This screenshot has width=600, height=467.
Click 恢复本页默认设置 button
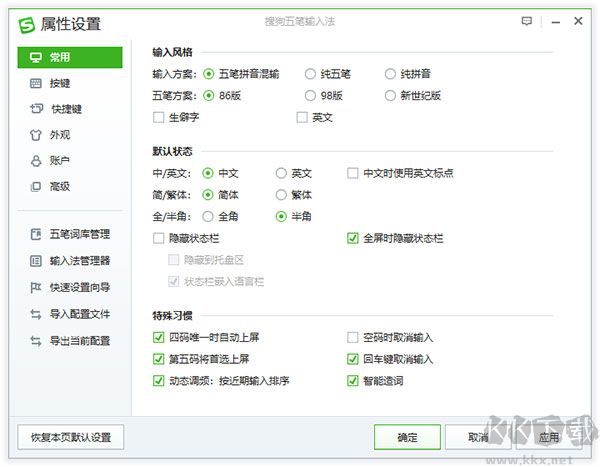(71, 437)
